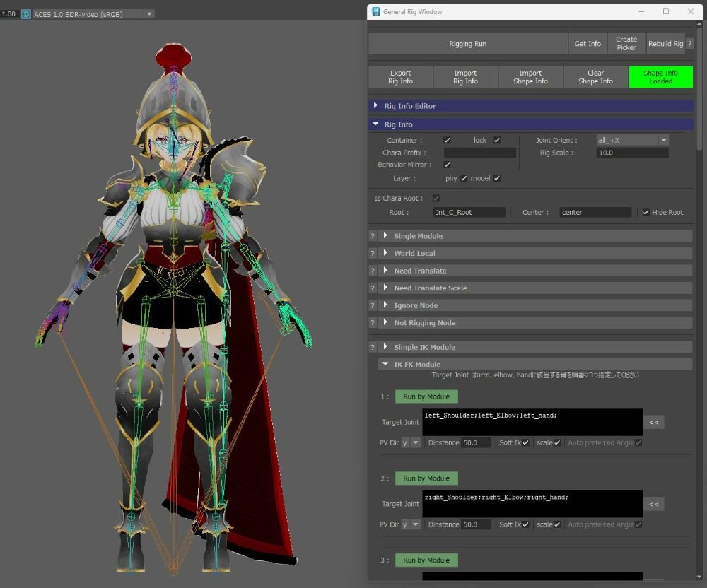
Task: Click the << button for module 1 Target Joint
Action: pos(653,423)
